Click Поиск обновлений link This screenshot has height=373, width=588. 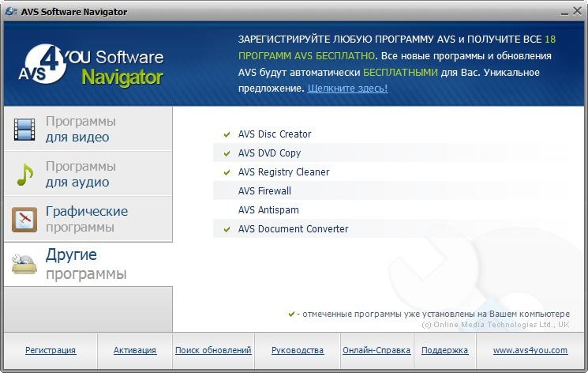coord(213,350)
